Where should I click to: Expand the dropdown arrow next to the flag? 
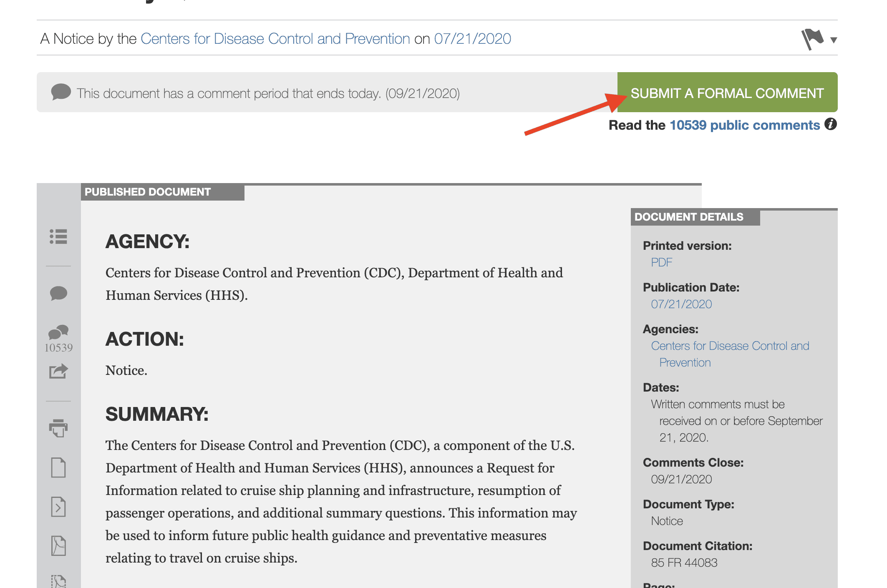(x=834, y=40)
